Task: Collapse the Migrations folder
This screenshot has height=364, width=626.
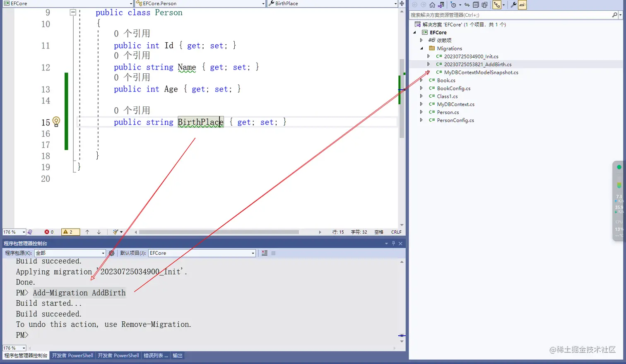Action: tap(421, 48)
